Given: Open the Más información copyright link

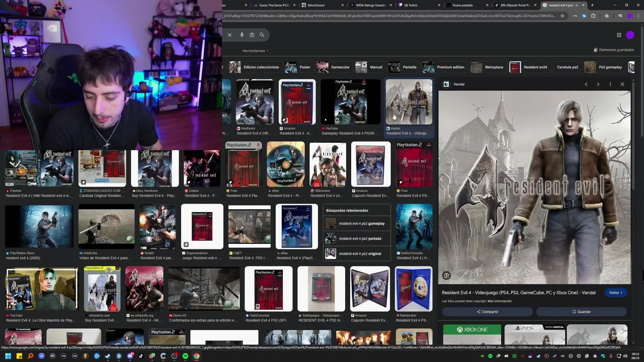Looking at the screenshot, I should tap(500, 301).
